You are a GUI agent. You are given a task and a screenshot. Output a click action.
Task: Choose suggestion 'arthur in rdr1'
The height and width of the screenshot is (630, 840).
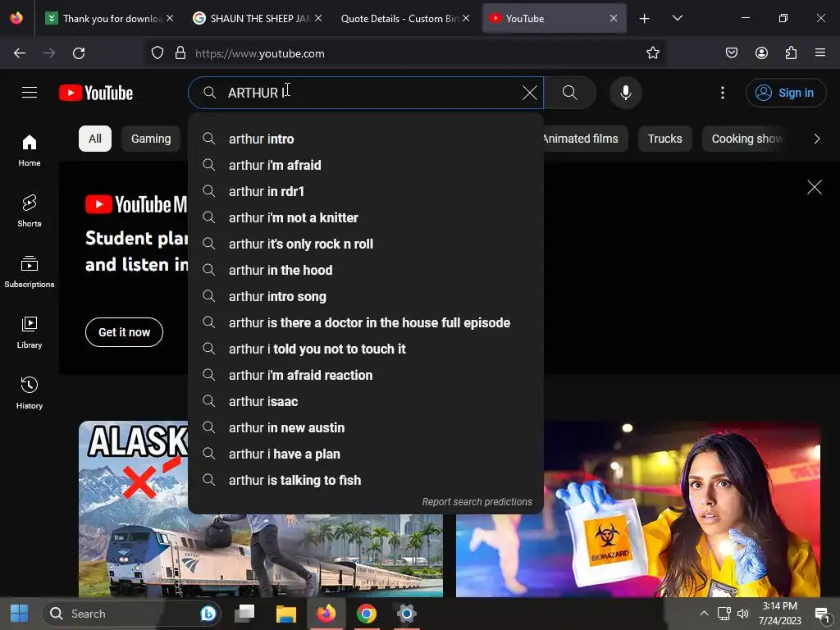[366, 191]
